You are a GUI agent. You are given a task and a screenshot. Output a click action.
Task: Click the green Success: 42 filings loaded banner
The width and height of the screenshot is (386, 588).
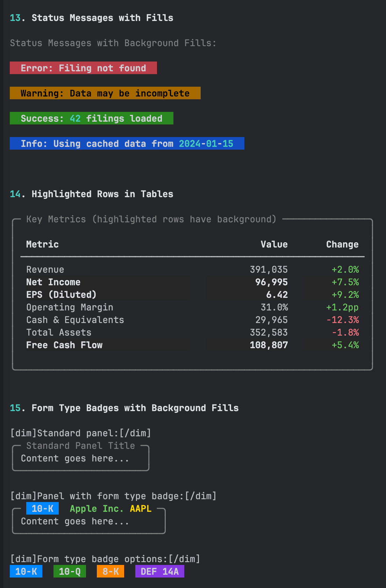91,119
